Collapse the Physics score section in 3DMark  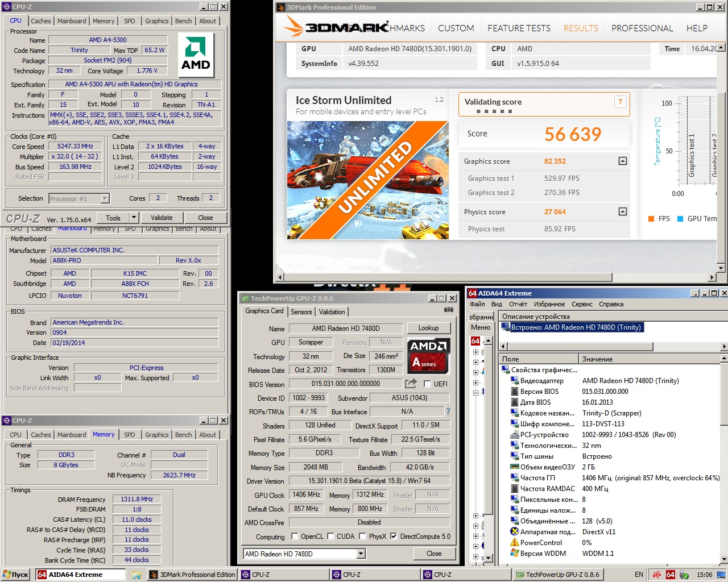point(623,212)
